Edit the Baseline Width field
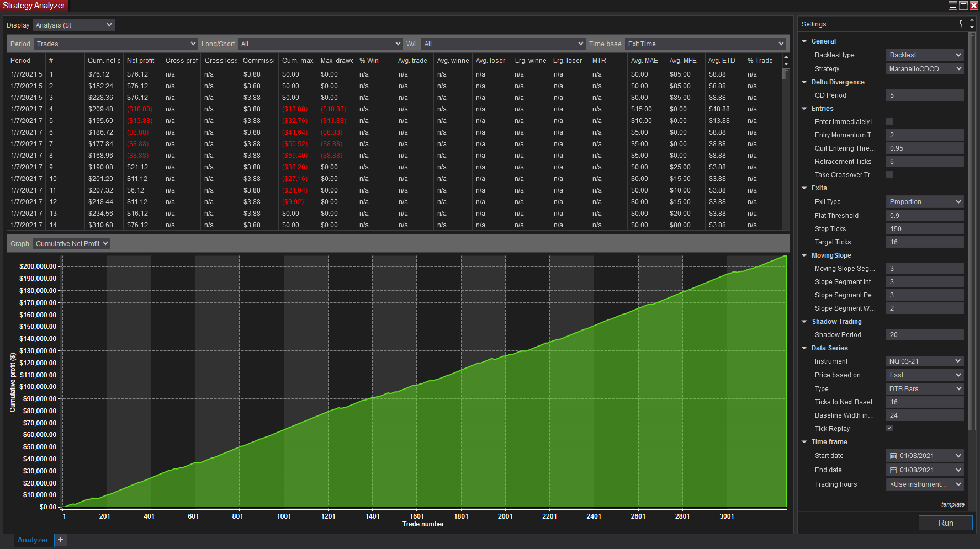 pos(925,415)
